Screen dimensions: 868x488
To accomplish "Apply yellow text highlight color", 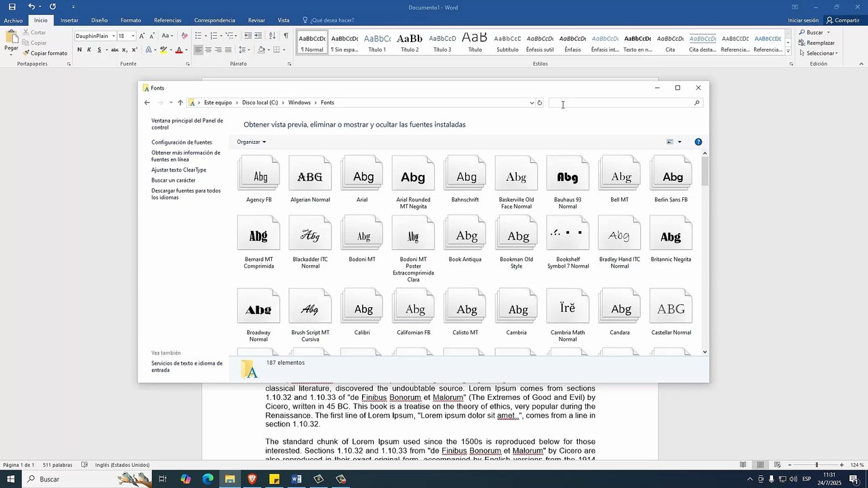I will (x=163, y=49).
